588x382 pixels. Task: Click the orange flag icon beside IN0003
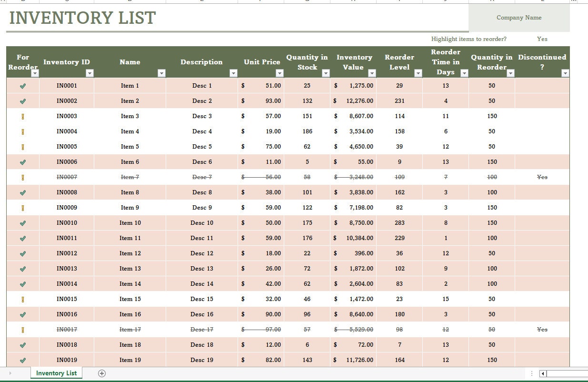click(22, 116)
